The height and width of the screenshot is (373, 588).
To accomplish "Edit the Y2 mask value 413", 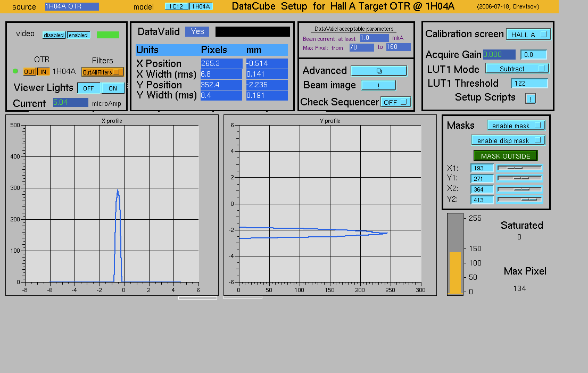I will (x=482, y=200).
